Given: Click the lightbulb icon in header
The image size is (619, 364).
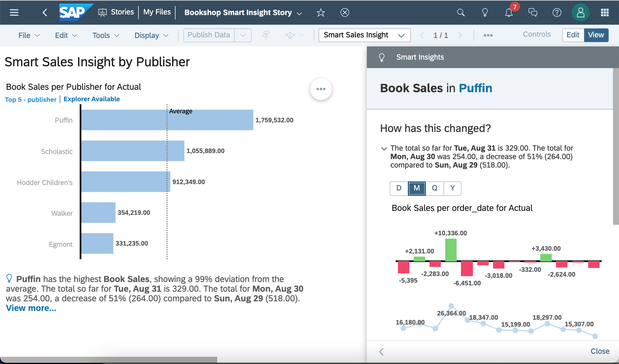Looking at the screenshot, I should 485,12.
